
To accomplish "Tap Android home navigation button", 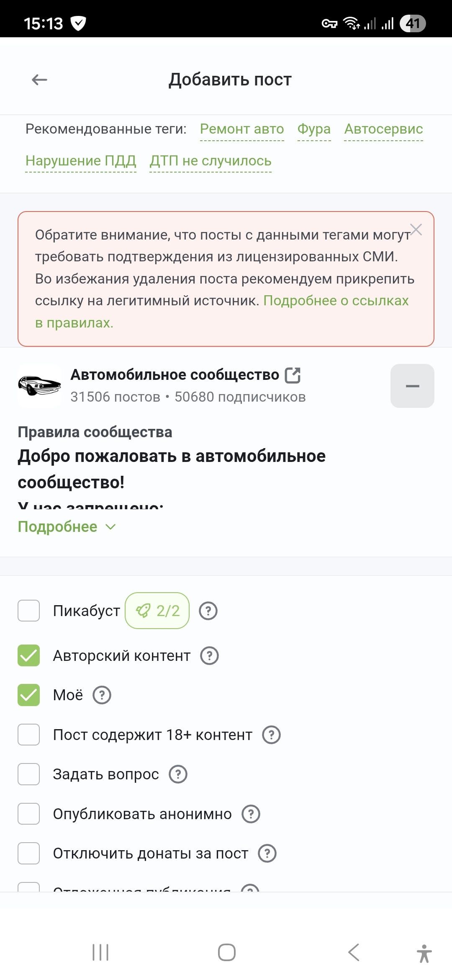I will (226, 952).
